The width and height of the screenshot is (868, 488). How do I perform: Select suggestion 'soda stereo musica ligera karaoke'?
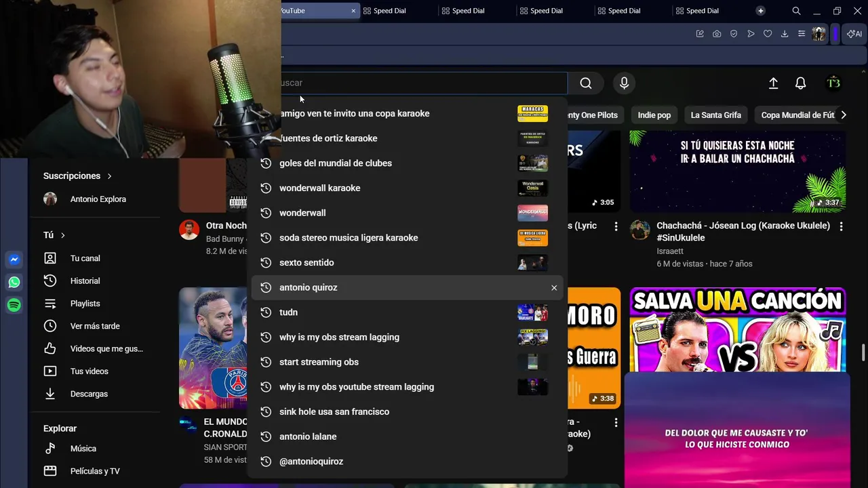tap(409, 238)
